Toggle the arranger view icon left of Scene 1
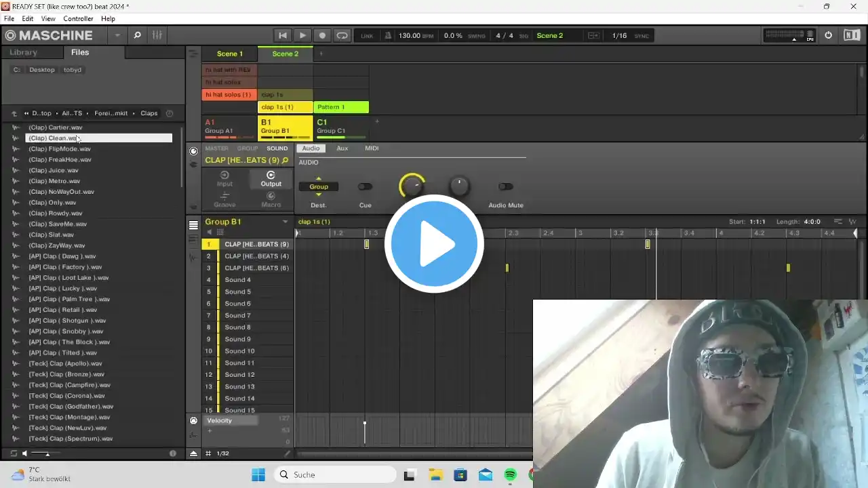 pyautogui.click(x=193, y=54)
